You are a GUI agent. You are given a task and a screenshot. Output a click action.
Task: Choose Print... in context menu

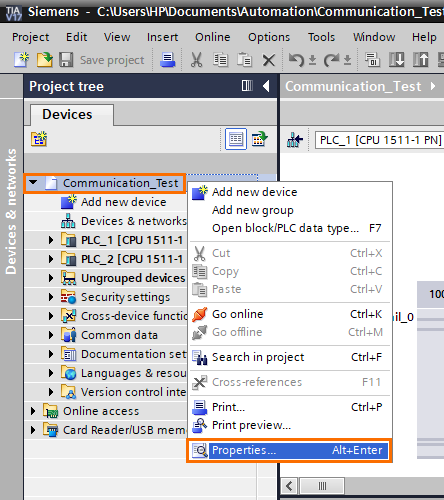point(289,407)
